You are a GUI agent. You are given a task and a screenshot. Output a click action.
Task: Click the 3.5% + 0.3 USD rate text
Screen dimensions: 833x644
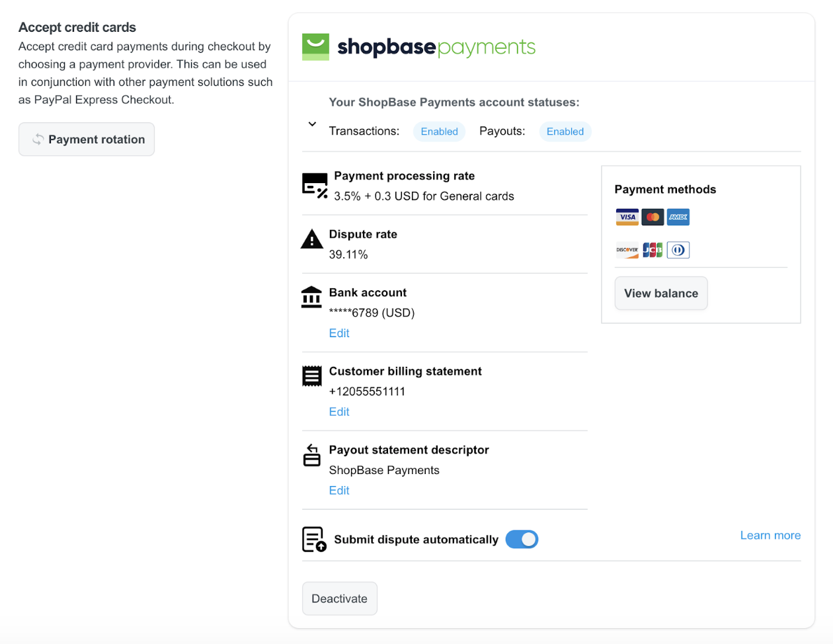(424, 196)
